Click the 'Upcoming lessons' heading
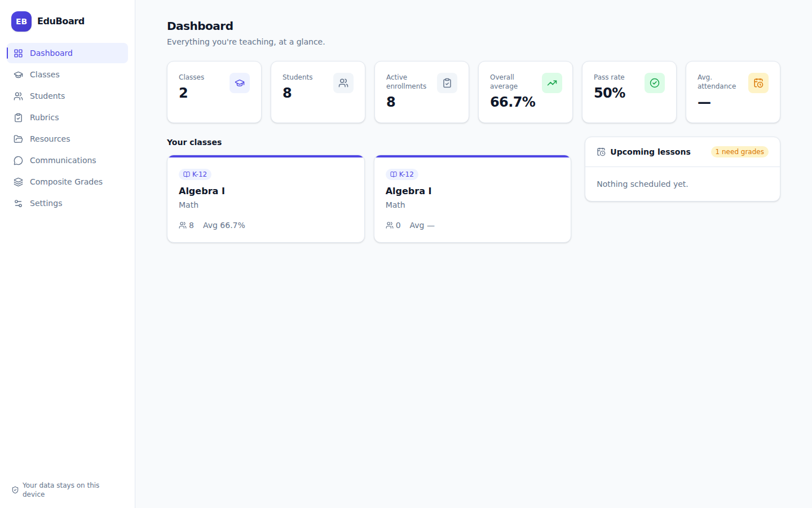Screen dimensions: 812x508 pyautogui.click(x=650, y=152)
